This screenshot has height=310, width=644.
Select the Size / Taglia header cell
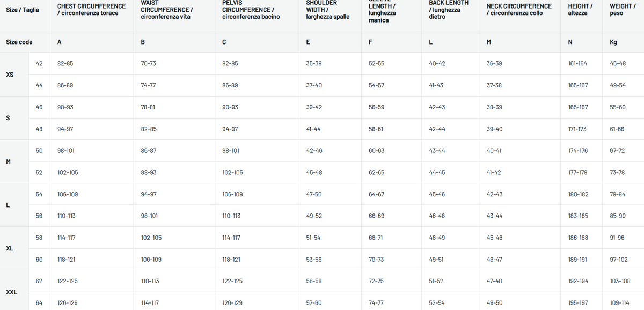click(x=23, y=10)
